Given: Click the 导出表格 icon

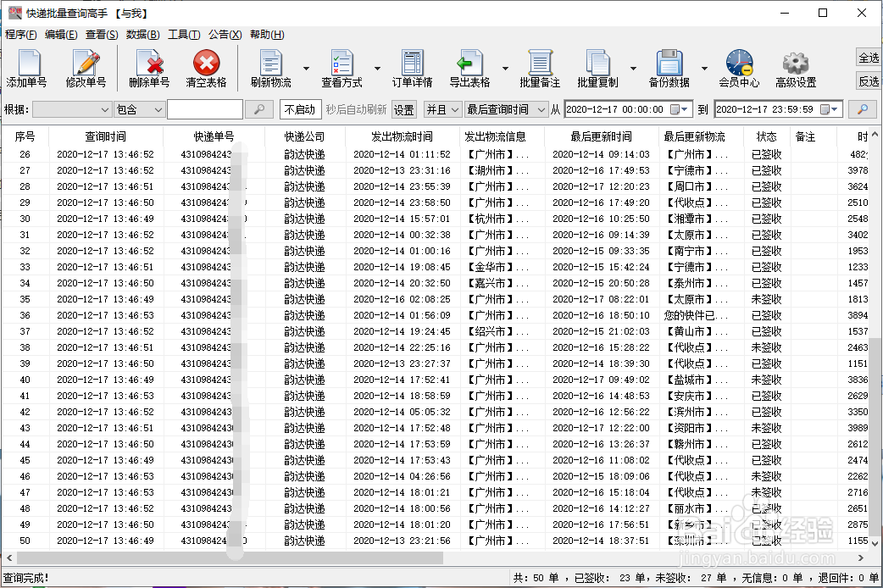Looking at the screenshot, I should coord(469,68).
